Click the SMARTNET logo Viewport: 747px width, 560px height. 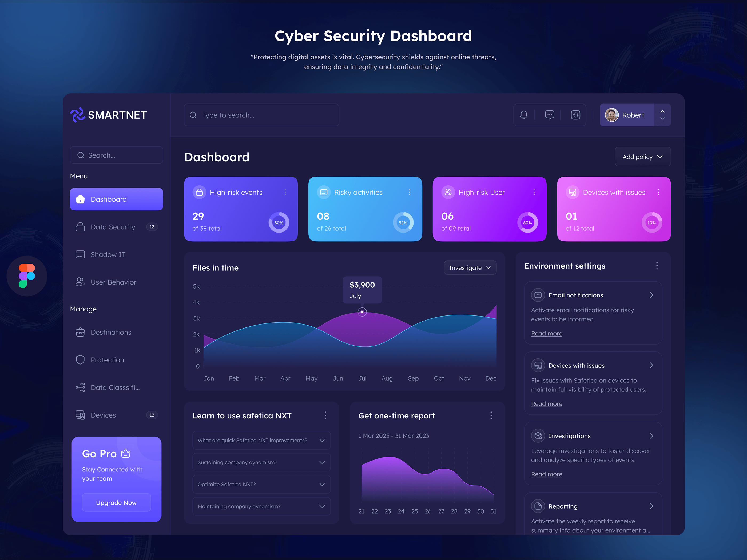pos(108,115)
